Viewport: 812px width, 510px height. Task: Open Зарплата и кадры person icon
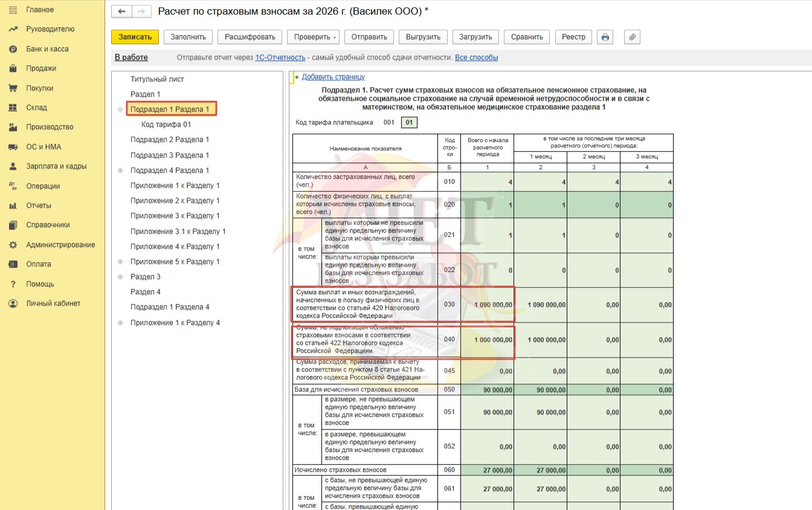coord(13,166)
